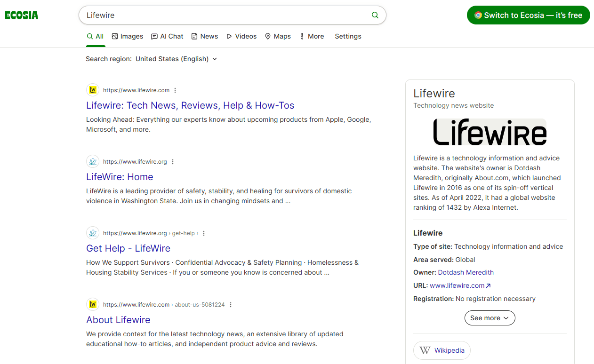Open three-dot menu beside lifewire.org Home result
Screen dimensions: 594x364
pyautogui.click(x=173, y=162)
